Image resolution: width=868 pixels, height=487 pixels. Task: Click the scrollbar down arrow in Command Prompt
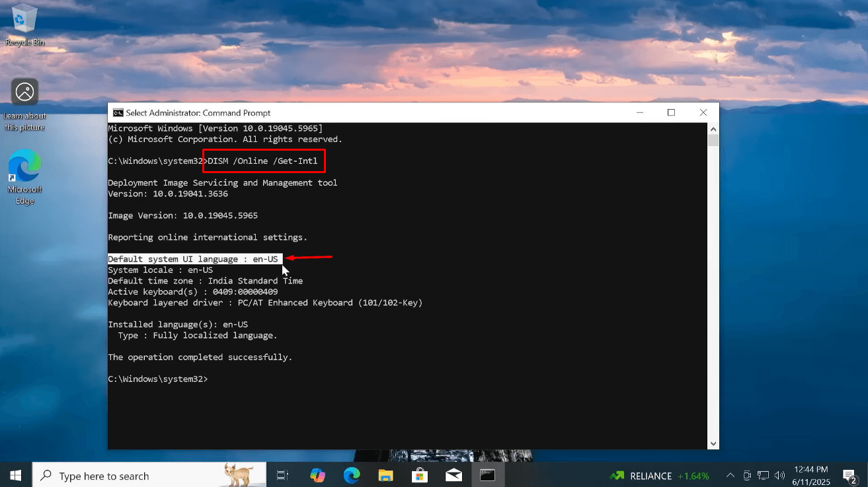713,443
